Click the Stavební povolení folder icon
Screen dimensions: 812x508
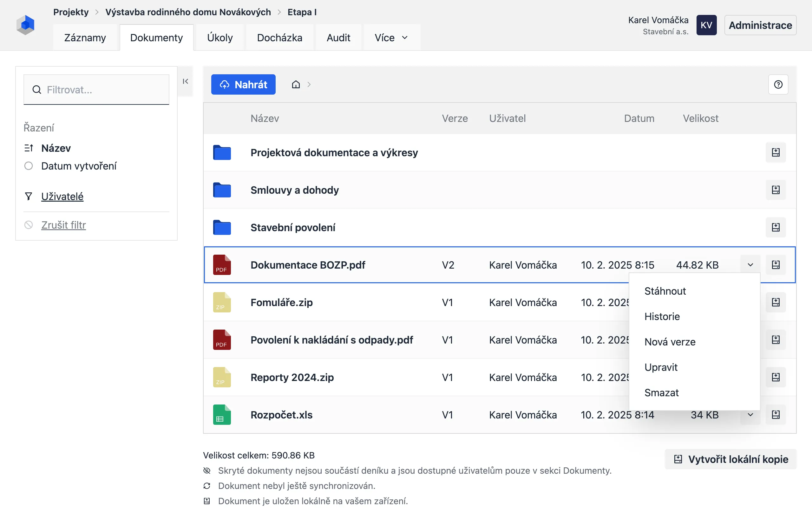point(222,227)
